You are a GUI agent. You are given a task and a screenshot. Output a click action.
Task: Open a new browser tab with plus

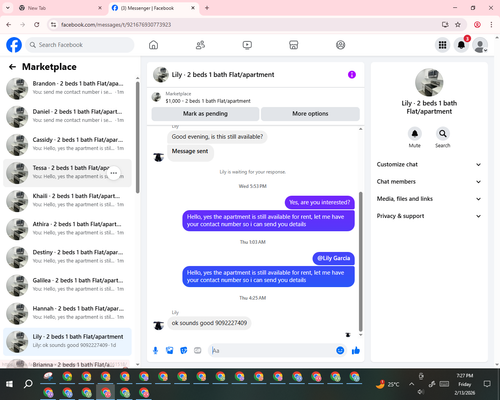click(207, 8)
